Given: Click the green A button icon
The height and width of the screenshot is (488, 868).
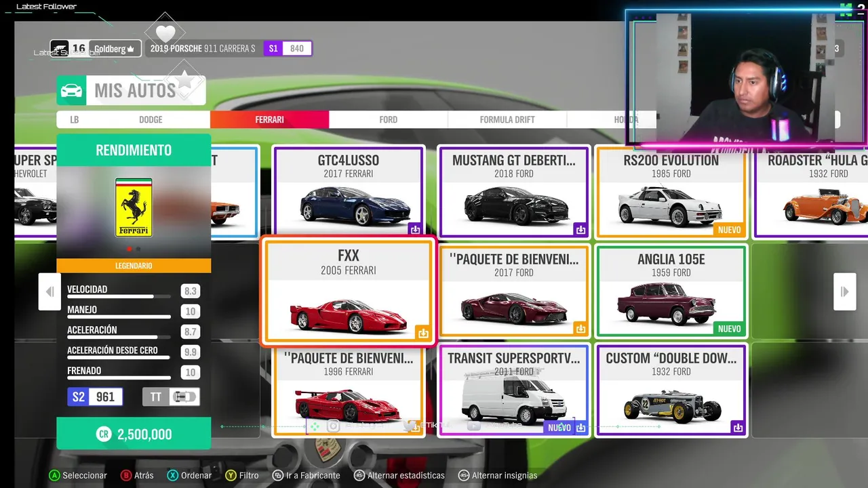Looking at the screenshot, I should 55,475.
